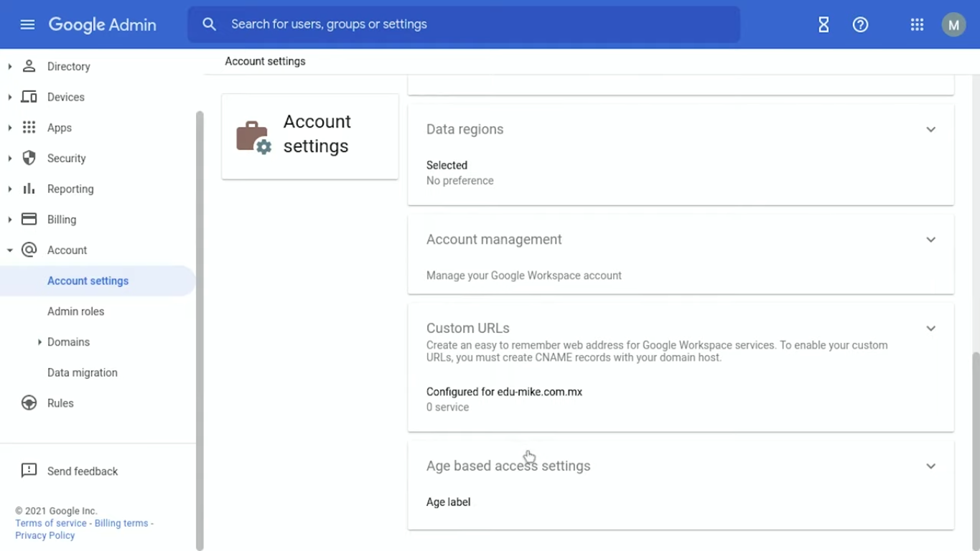980x551 pixels.
Task: Open the hourglass tasks icon
Action: click(823, 24)
